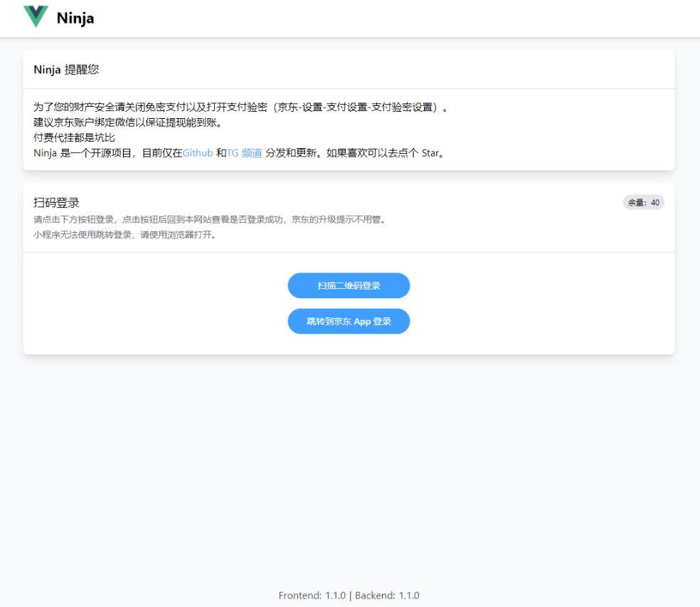Open the Github link
This screenshot has width=700, height=607.
click(x=198, y=153)
